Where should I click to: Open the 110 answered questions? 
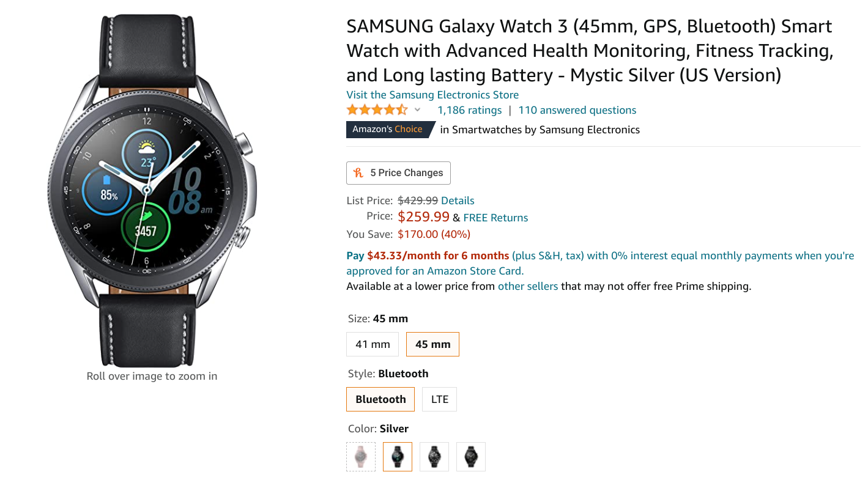click(577, 110)
